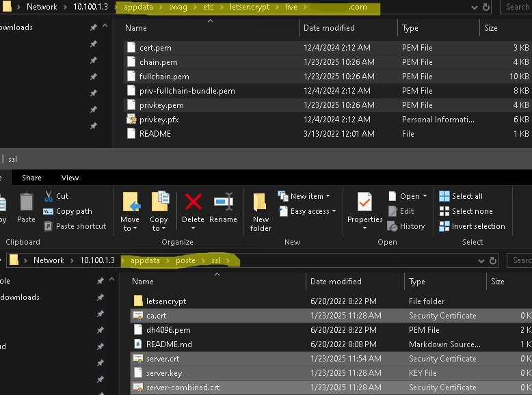Screen dimensions: 532x395
Task: Expand the Properties dropdown arrow
Action: (x=364, y=228)
